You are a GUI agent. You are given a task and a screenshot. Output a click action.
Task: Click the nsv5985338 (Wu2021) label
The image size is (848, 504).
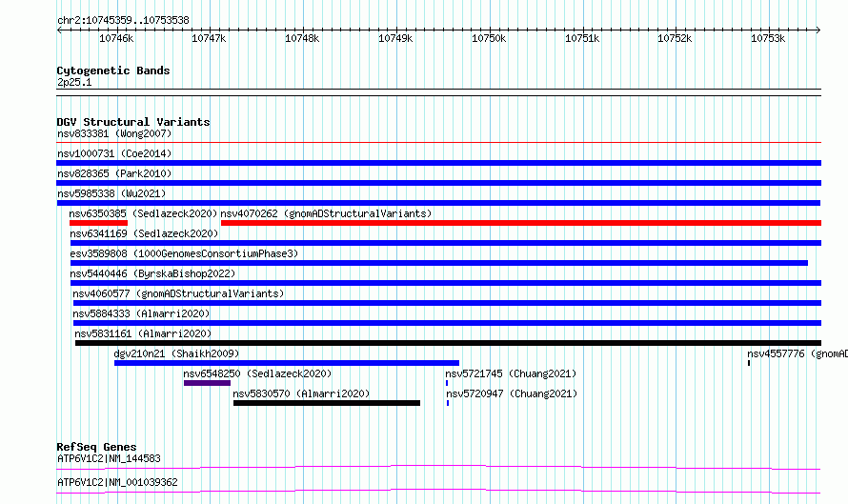(111, 193)
